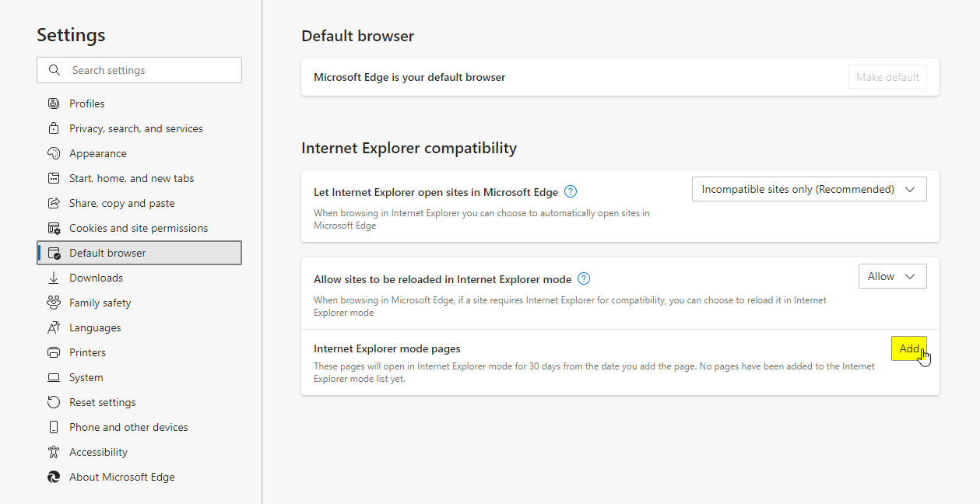980x504 pixels.
Task: Go to System settings
Action: [139, 377]
